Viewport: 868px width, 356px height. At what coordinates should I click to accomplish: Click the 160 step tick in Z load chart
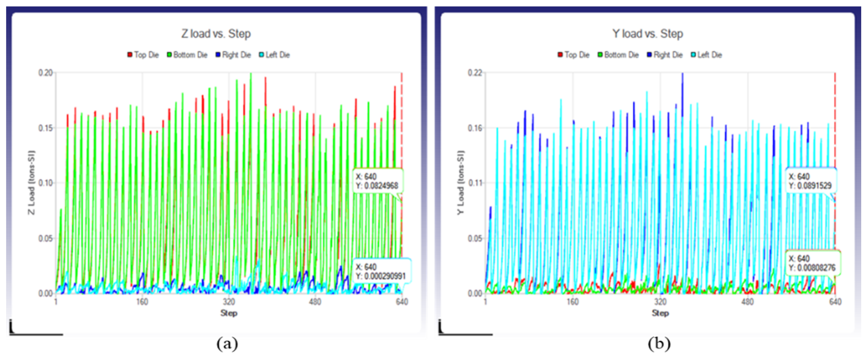pos(142,302)
